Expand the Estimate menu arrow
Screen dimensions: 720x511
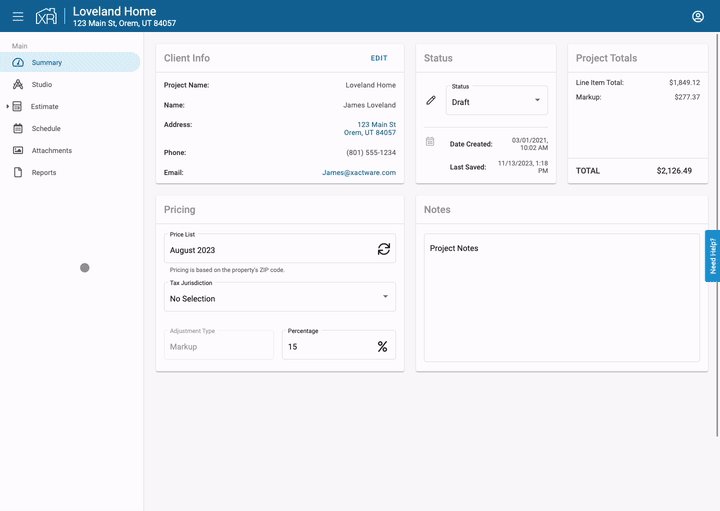click(7, 107)
